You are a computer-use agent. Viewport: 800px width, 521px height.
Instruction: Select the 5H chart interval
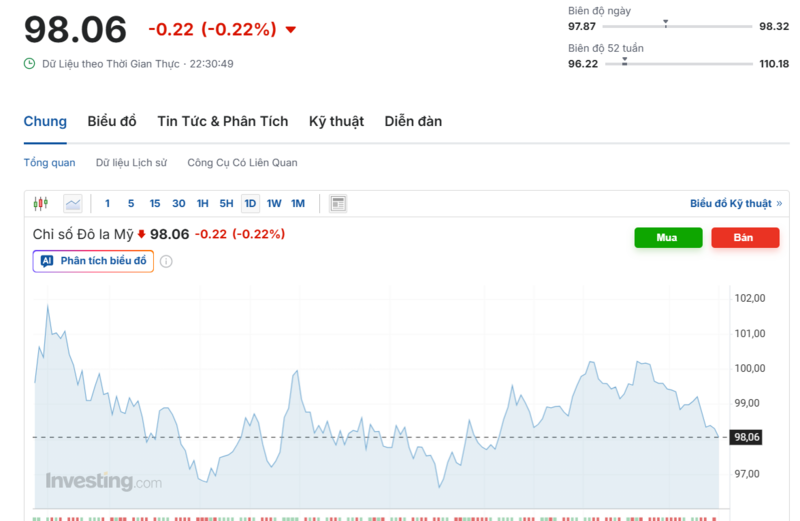click(226, 204)
